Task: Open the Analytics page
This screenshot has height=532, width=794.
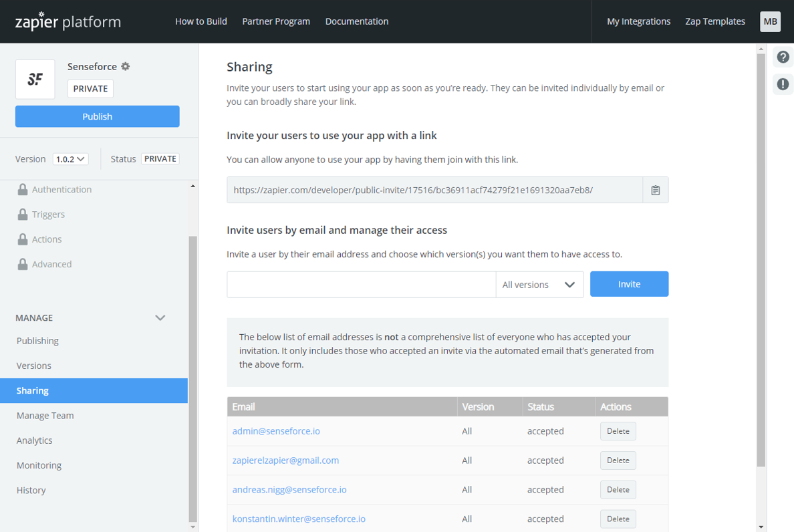Action: tap(35, 440)
